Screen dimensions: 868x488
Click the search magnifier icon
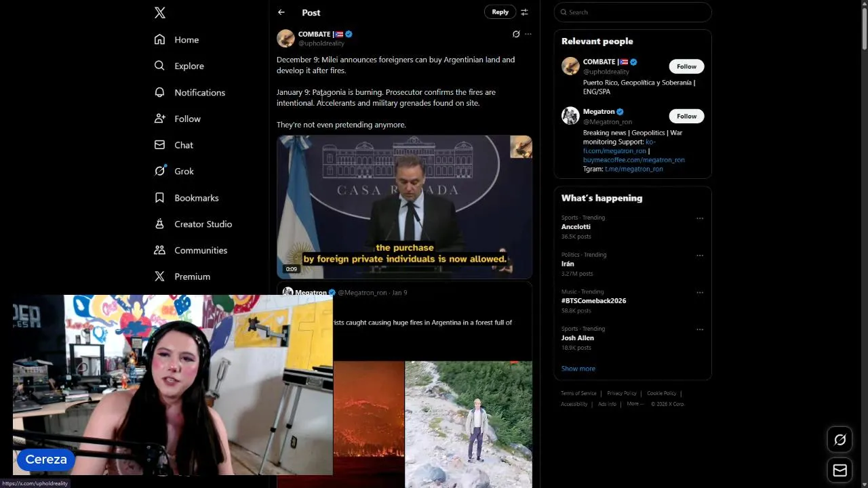tap(563, 12)
